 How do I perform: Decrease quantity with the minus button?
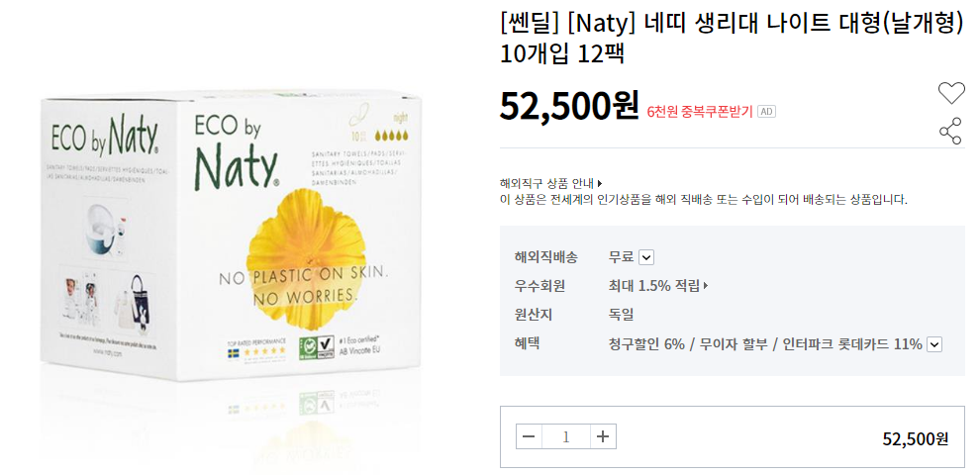pyautogui.click(x=529, y=436)
